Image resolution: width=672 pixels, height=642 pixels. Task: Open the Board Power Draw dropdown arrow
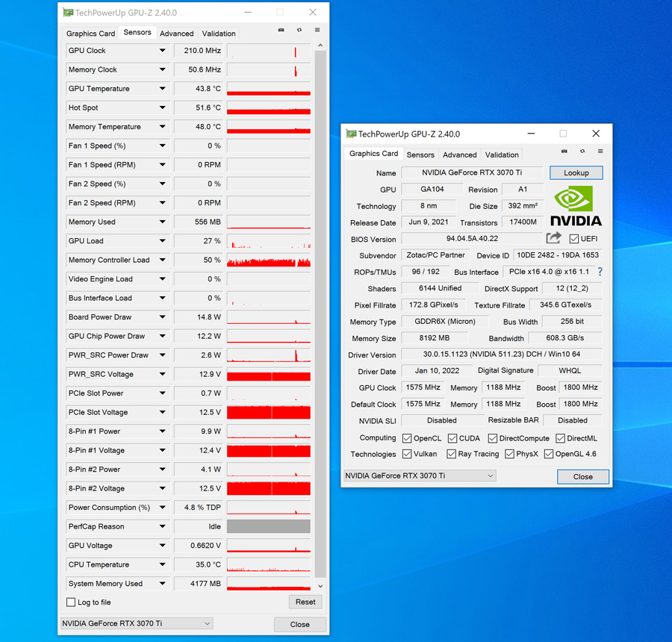pos(163,317)
